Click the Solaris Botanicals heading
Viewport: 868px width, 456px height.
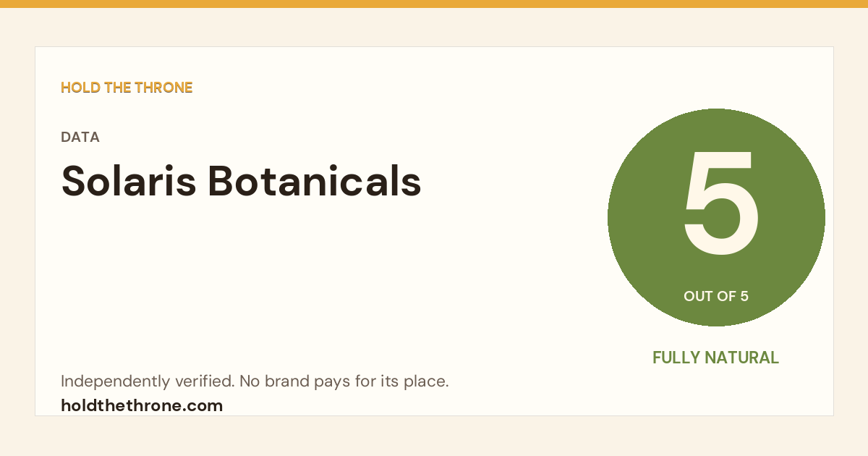pyautogui.click(x=241, y=181)
